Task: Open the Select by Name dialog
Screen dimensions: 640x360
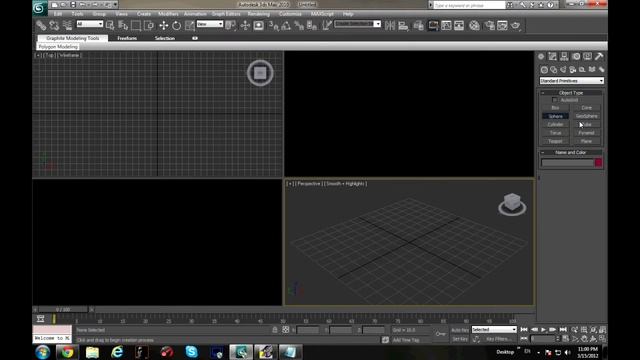Action: pyautogui.click(x=123, y=25)
